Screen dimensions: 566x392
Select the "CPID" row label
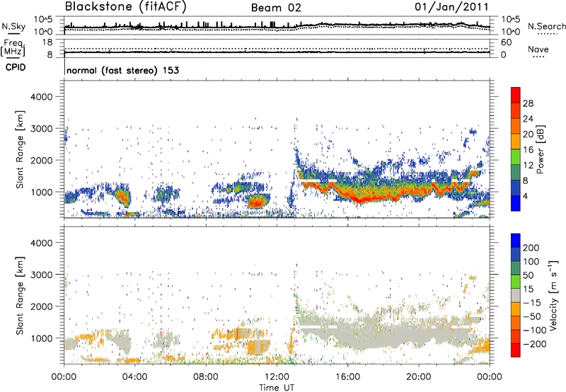tap(16, 67)
